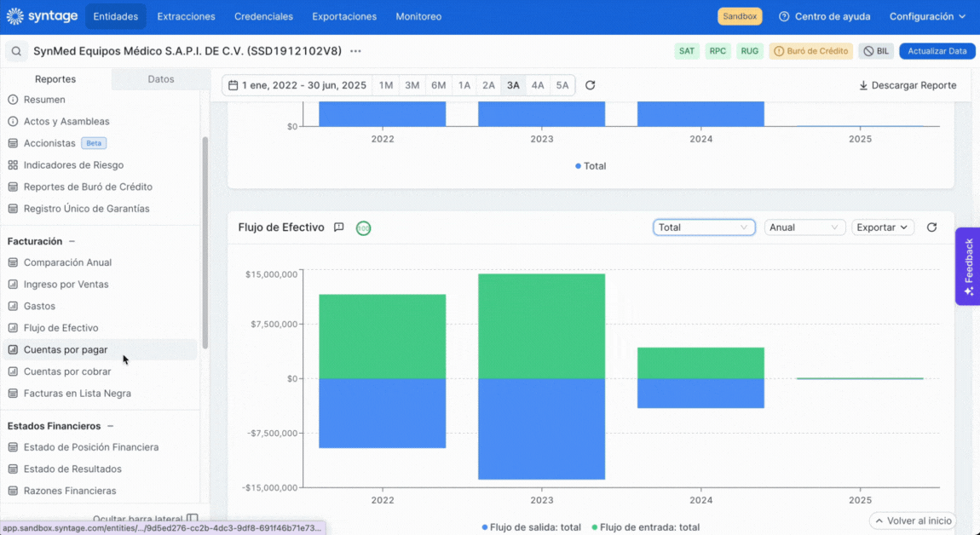Open comments icon next to Flujo de Efectivo
980x535 pixels.
tap(339, 227)
